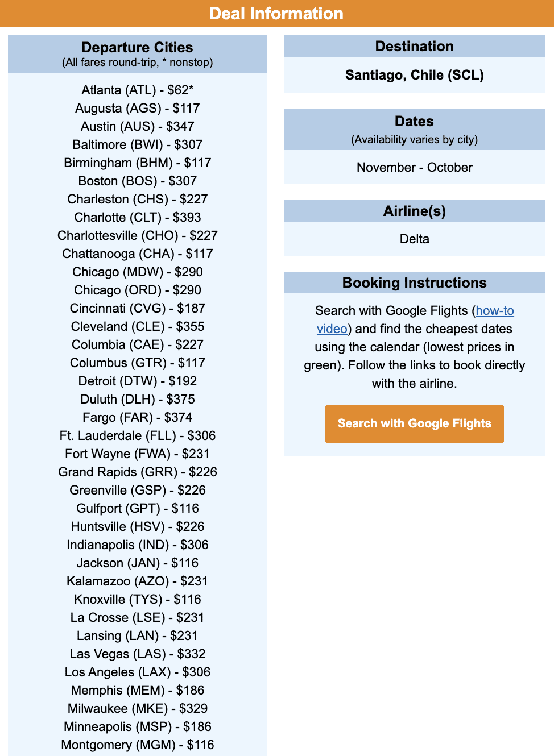Select the Minneapolis (MSP) $186 fare

tap(137, 726)
